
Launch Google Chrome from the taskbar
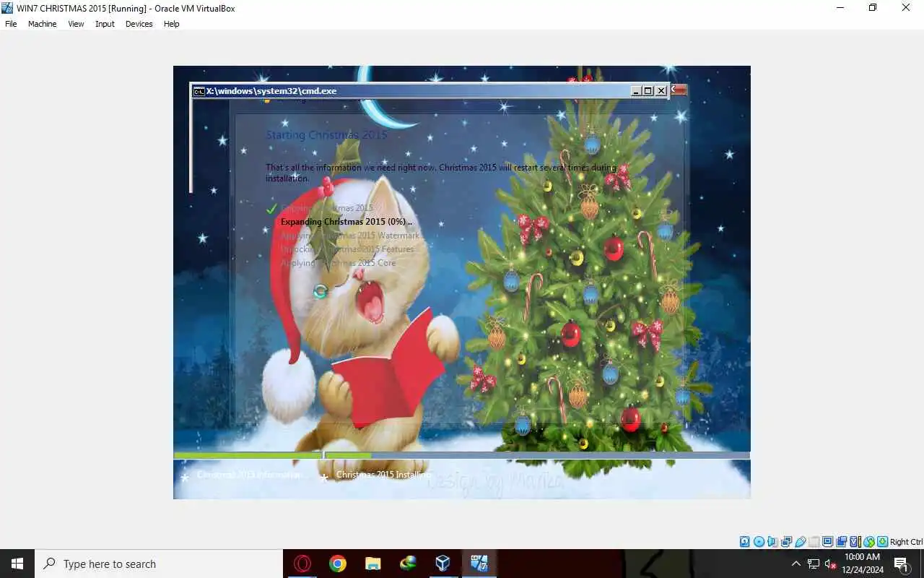[337, 564]
